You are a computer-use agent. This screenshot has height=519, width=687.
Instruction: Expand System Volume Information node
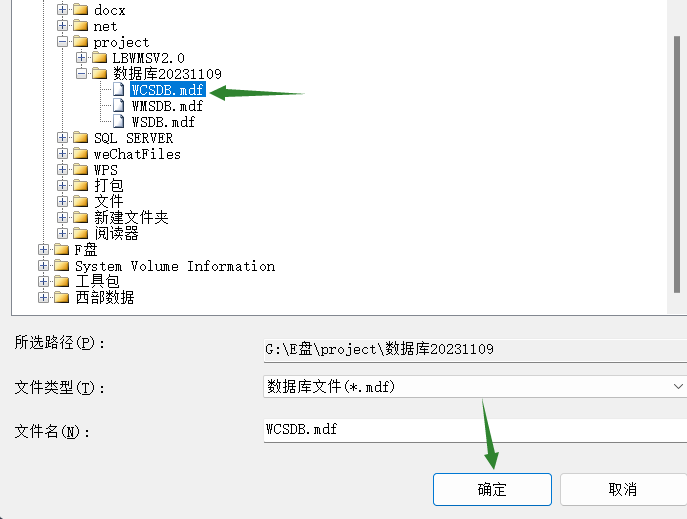coord(43,265)
